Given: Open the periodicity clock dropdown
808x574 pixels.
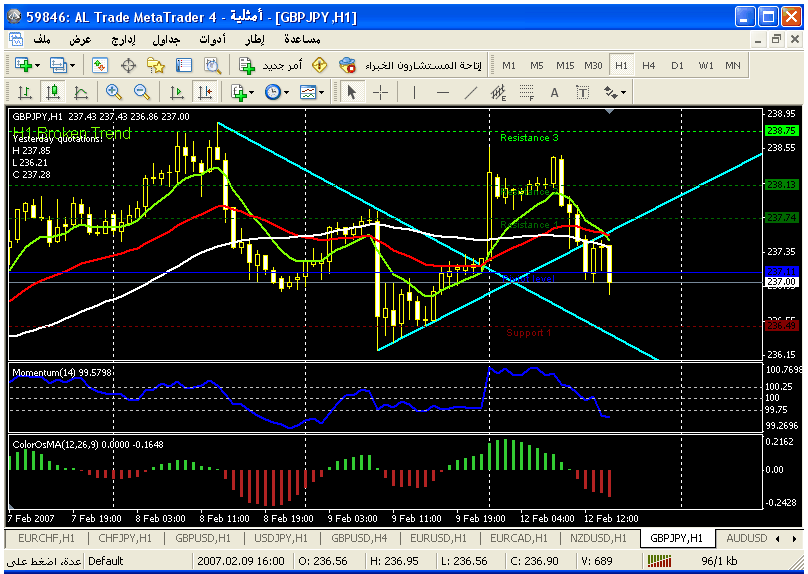Looking at the screenshot, I should pos(286,92).
